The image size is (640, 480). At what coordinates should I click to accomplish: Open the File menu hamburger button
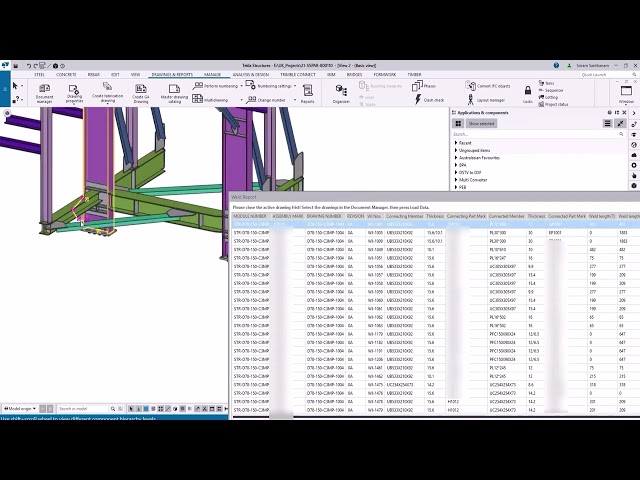point(5,89)
